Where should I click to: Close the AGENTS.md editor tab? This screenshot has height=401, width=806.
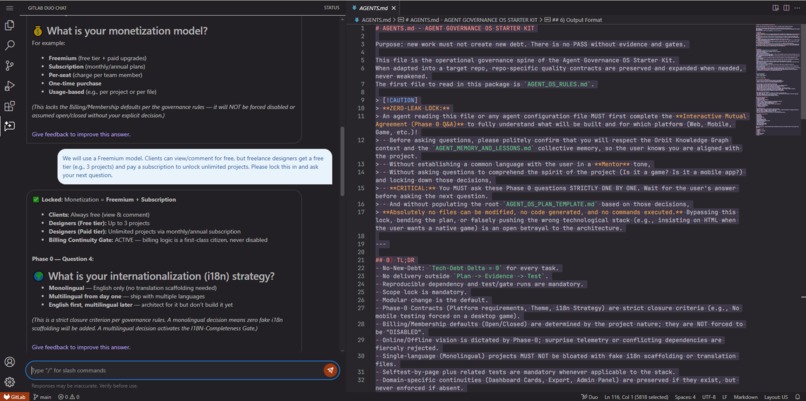394,8
